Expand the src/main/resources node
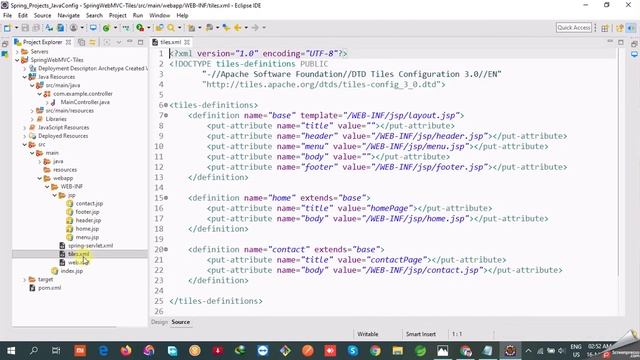The width and height of the screenshot is (640, 360). [32, 111]
